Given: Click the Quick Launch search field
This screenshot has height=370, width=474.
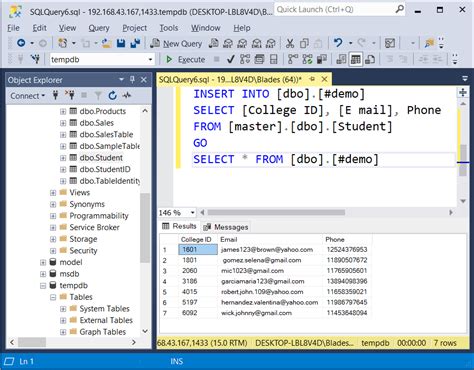Looking at the screenshot, I should 339,9.
